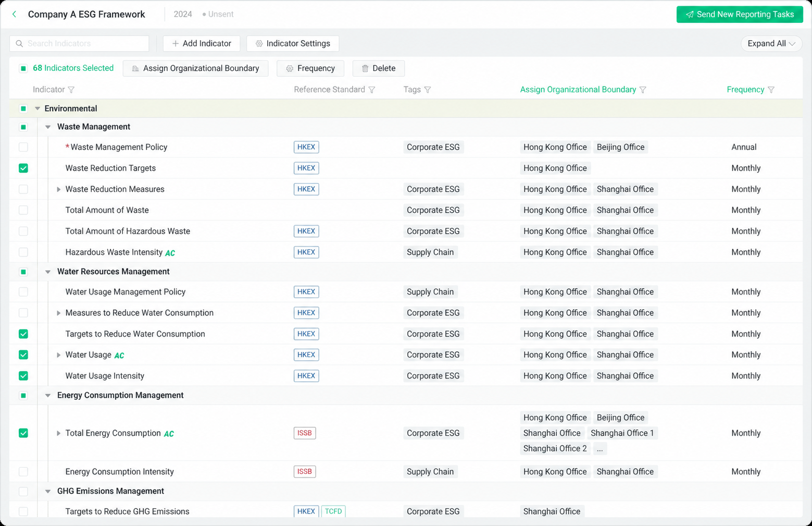812x526 pixels.
Task: Uncheck the Waste Reduction Targets checkbox
Action: pos(23,168)
